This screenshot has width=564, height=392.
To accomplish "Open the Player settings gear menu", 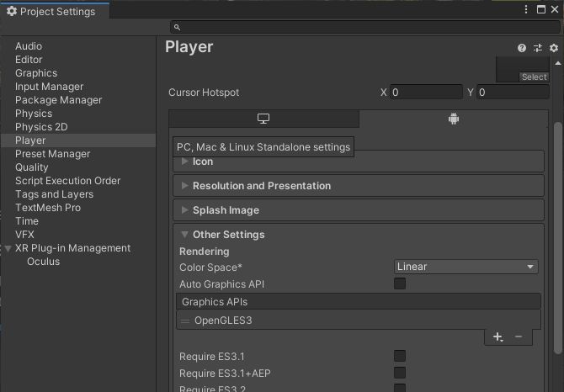I will [x=554, y=48].
